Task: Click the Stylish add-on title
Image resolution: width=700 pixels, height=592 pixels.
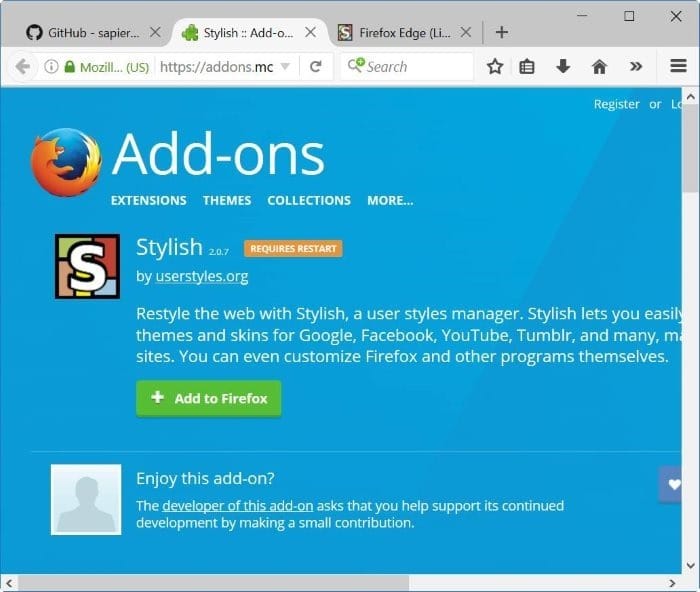Action: [170, 247]
